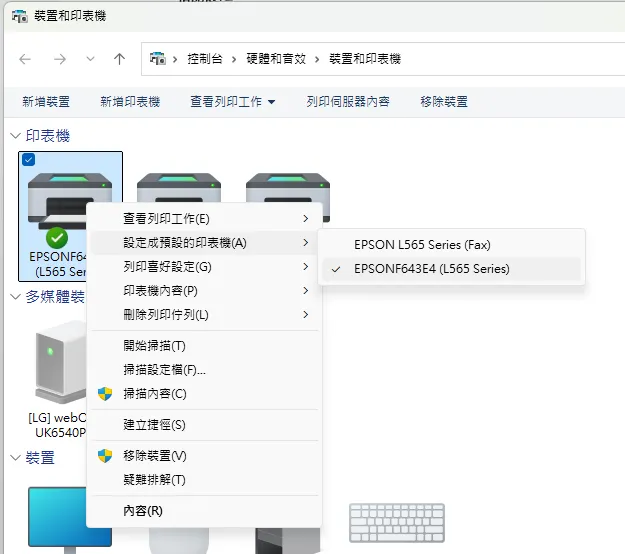
Task: Click 疑難排解(T) in context menu
Action: (x=204, y=479)
